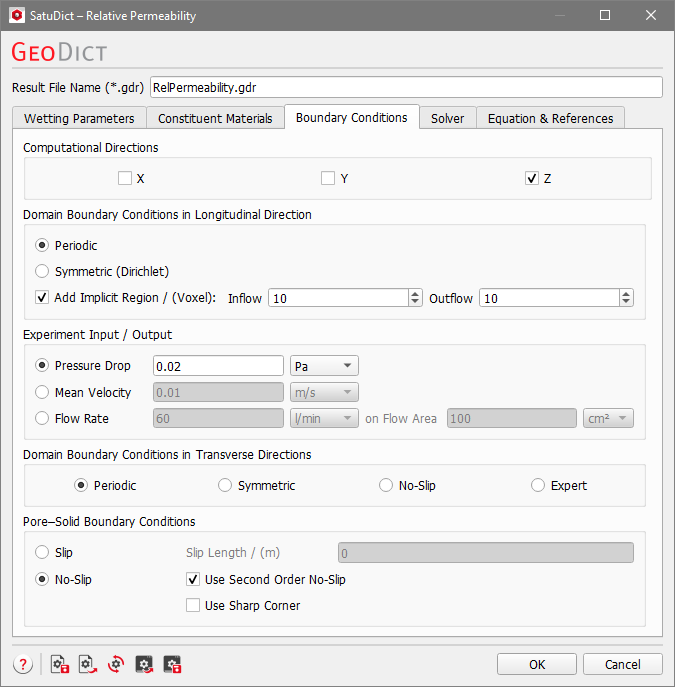Click the Flow Rate 60 field
Image resolution: width=675 pixels, height=687 pixels.
218,418
